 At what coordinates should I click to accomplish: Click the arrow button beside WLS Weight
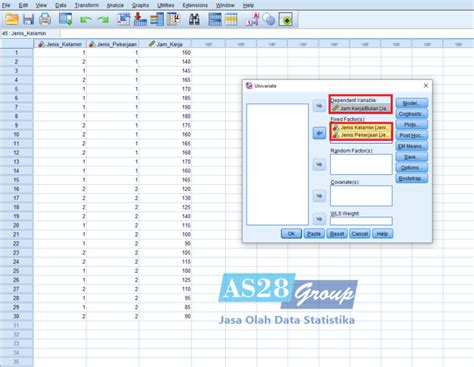coord(319,219)
